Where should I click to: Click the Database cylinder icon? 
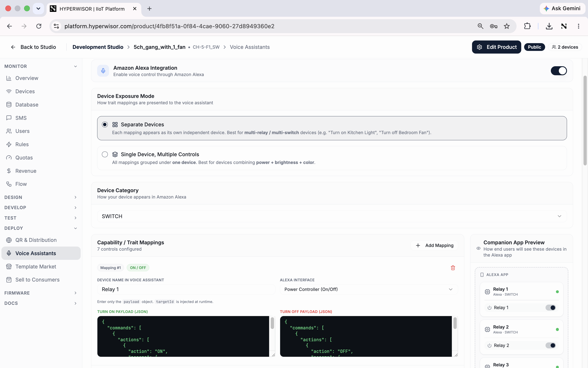pyautogui.click(x=9, y=105)
